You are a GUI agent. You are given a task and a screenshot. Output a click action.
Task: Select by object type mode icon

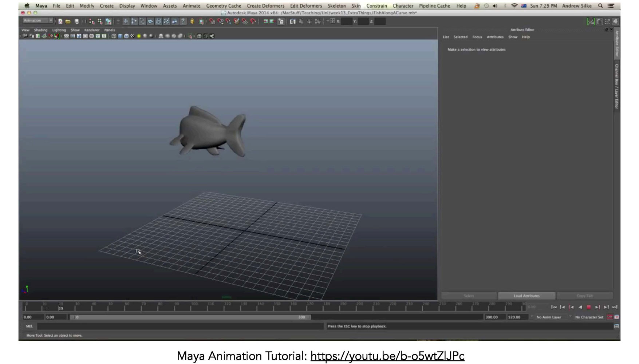(100, 21)
